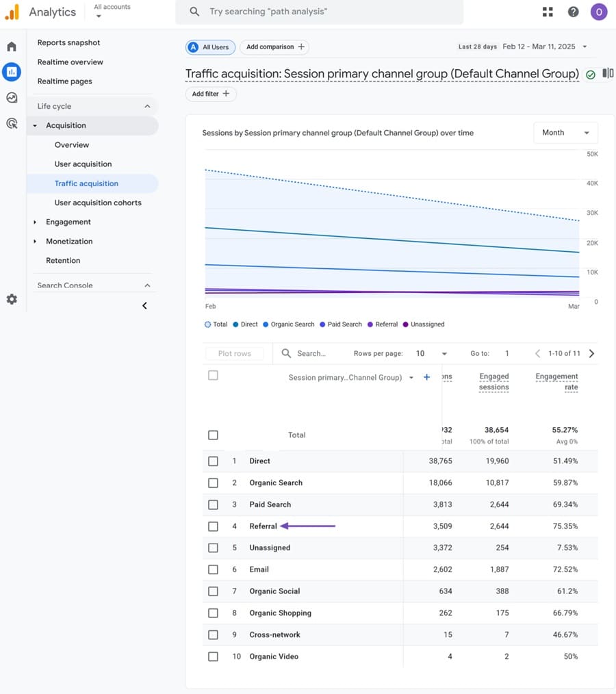This screenshot has height=694, width=616.
Task: Open the Explore icon in sidebar
Action: click(12, 98)
